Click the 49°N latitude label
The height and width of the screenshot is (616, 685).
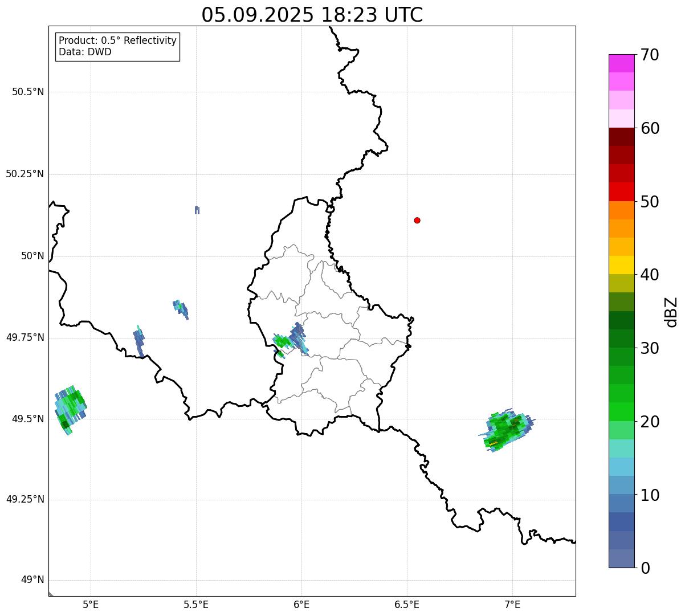pyautogui.click(x=32, y=580)
